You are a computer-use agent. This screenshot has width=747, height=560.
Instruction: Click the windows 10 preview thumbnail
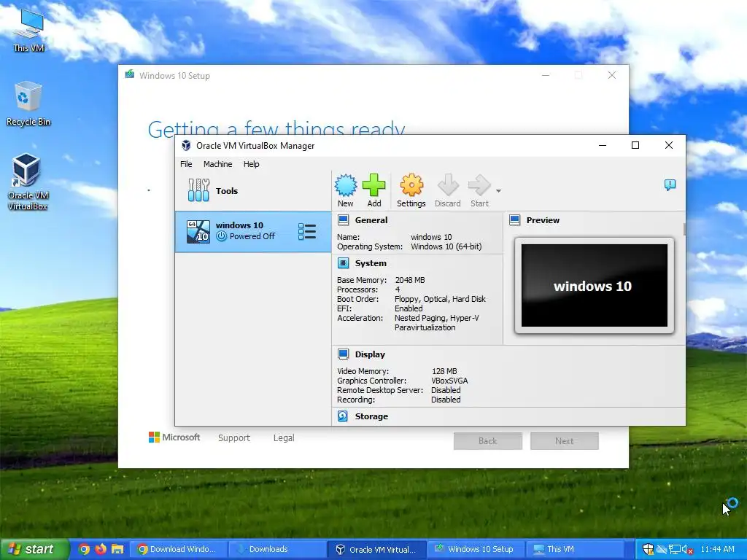pos(595,286)
